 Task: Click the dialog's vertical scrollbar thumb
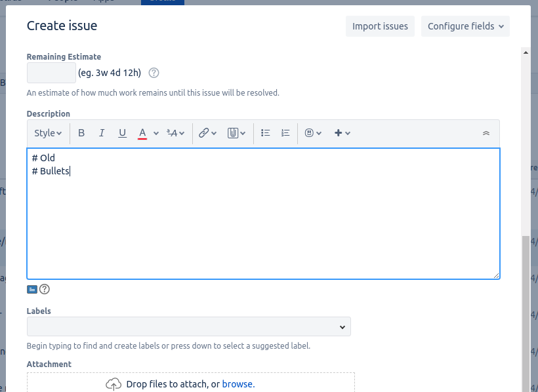coord(526,314)
